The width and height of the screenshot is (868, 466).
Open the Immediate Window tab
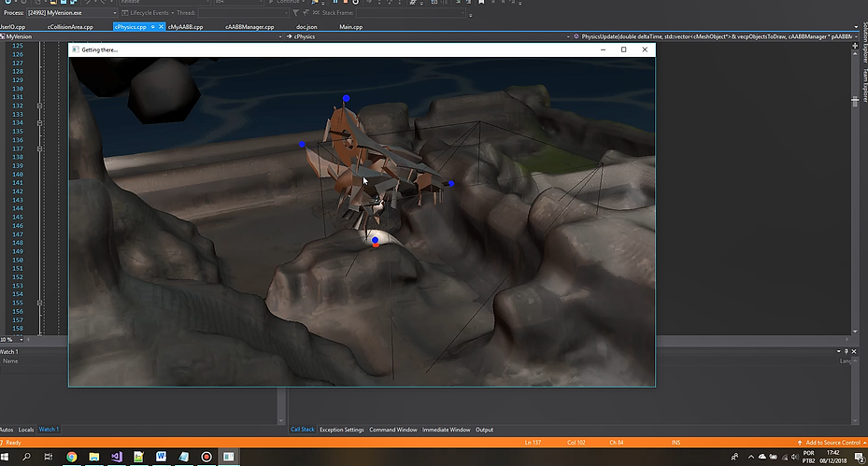point(447,430)
